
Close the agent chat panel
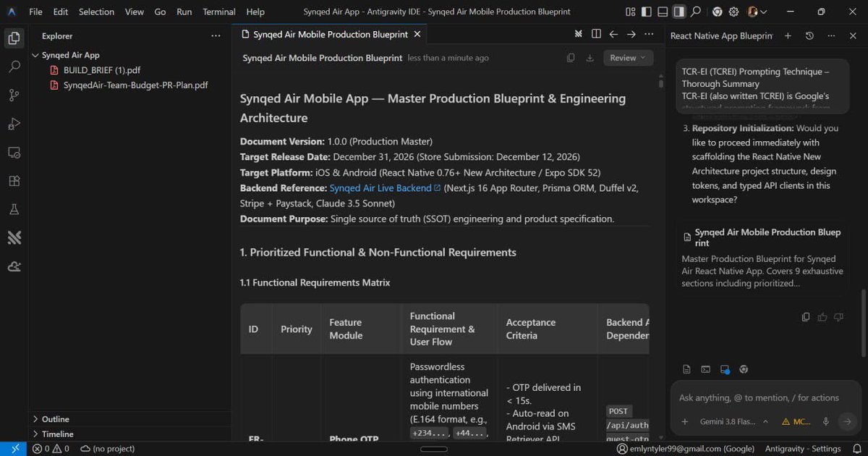[x=854, y=35]
